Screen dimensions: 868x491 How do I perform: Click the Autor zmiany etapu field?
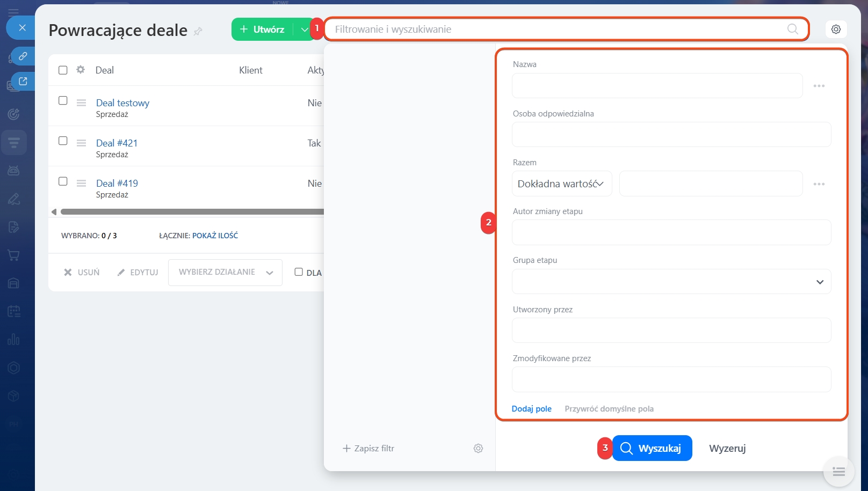point(671,232)
